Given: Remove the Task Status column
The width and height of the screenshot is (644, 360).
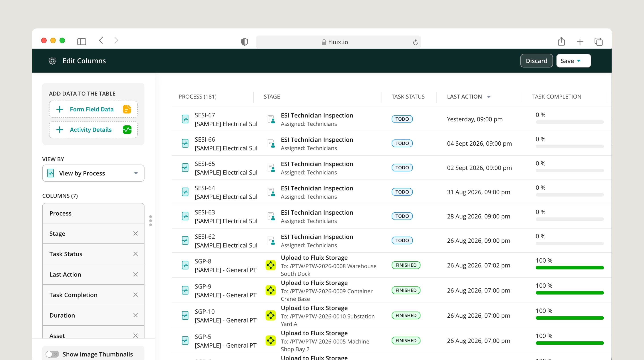Looking at the screenshot, I should point(135,254).
